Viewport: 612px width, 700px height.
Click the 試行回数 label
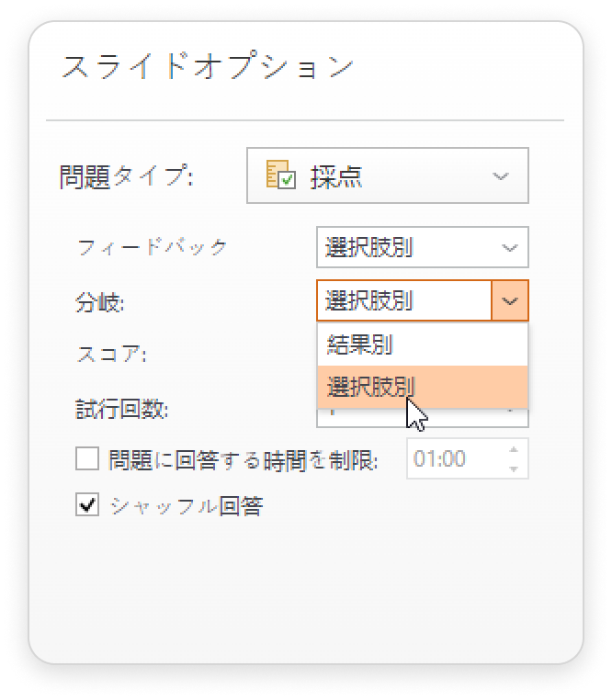click(x=121, y=409)
